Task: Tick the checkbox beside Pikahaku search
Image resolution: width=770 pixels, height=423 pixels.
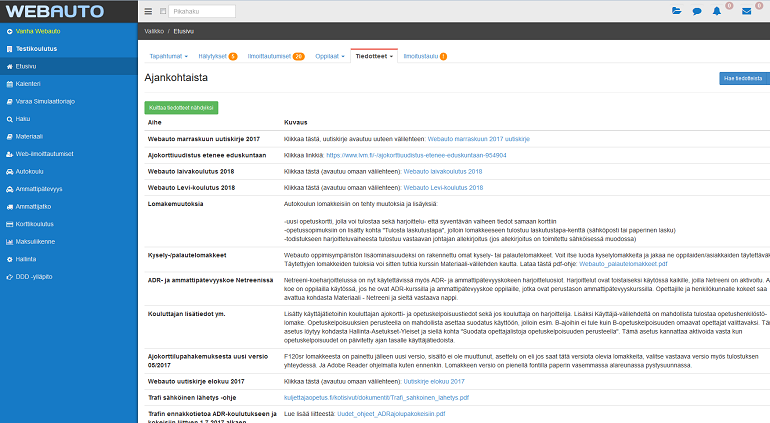Action: coord(162,11)
